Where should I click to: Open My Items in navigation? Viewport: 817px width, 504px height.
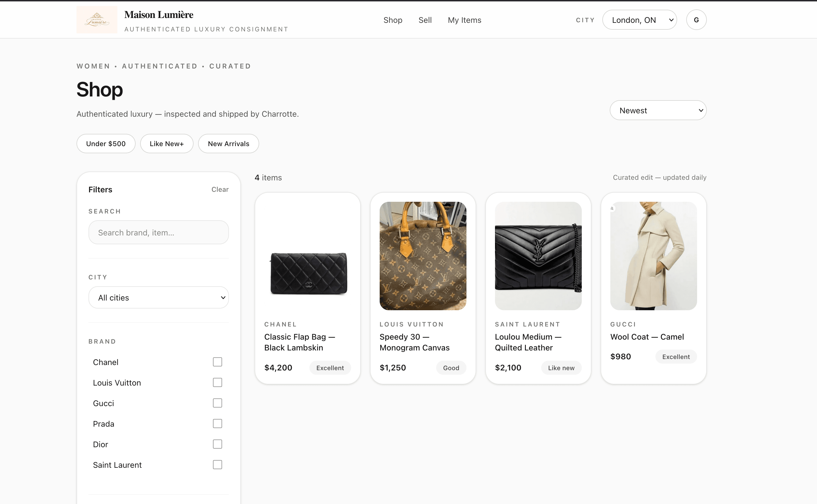click(x=464, y=20)
